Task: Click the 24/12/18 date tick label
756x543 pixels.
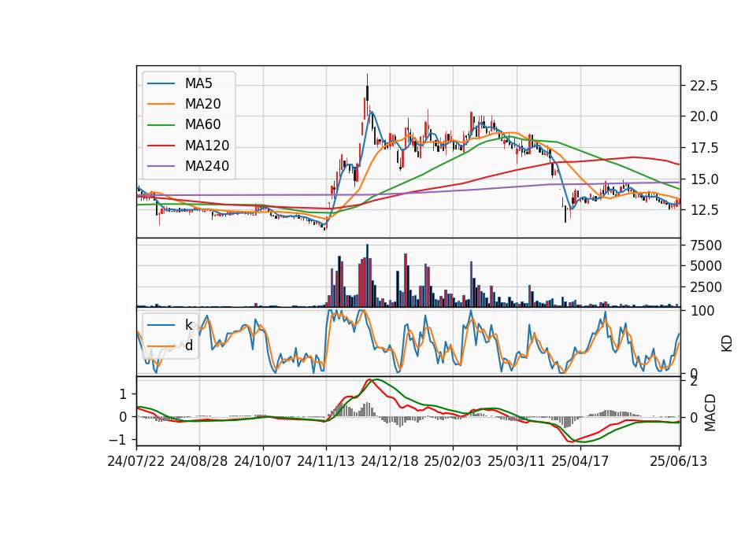Action: (x=390, y=461)
